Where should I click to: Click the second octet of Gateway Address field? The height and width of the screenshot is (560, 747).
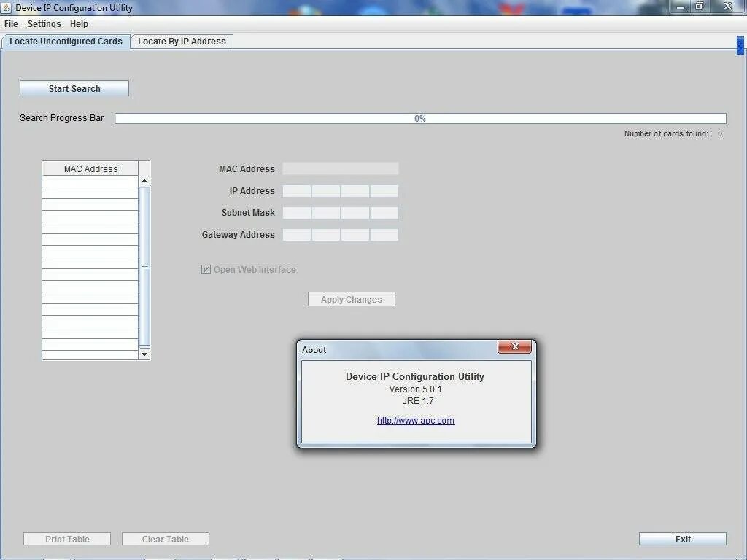pyautogui.click(x=326, y=235)
